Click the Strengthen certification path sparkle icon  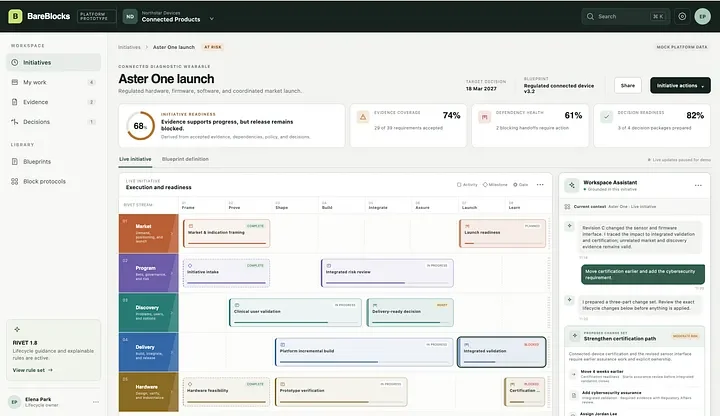(x=574, y=336)
